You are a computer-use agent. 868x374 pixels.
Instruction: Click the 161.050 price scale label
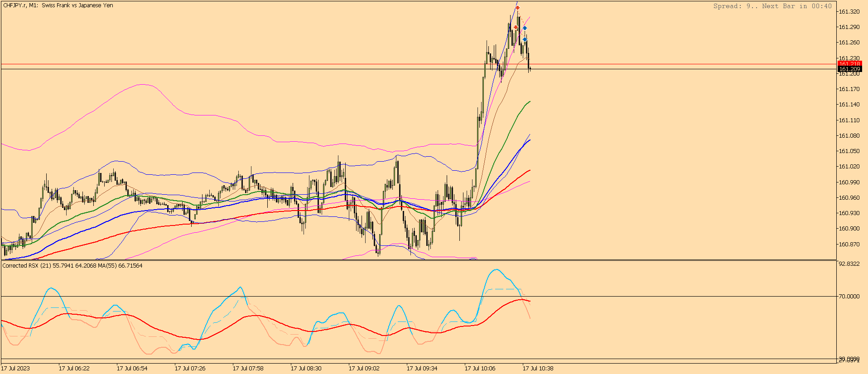[x=849, y=151]
